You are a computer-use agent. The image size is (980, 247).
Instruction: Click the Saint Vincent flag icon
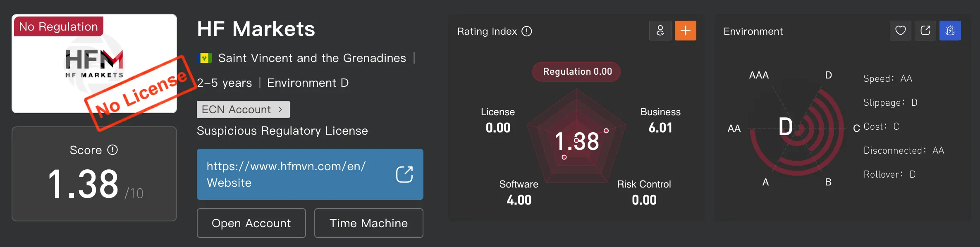(204, 58)
